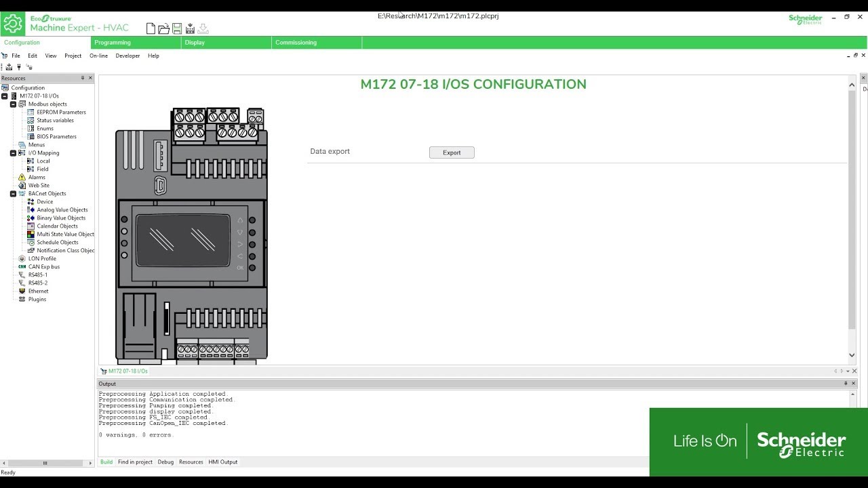Switch to HMI Output tab
This screenshot has height=488, width=868.
(x=223, y=462)
